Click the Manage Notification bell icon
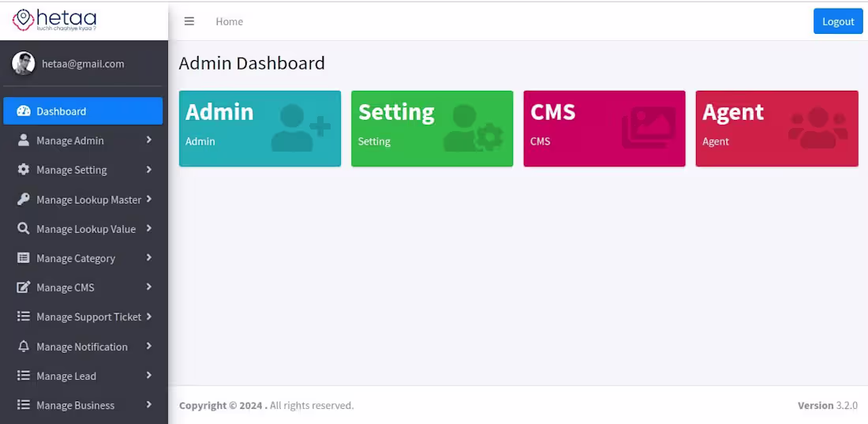Screen dimensions: 868x424 click(x=24, y=347)
